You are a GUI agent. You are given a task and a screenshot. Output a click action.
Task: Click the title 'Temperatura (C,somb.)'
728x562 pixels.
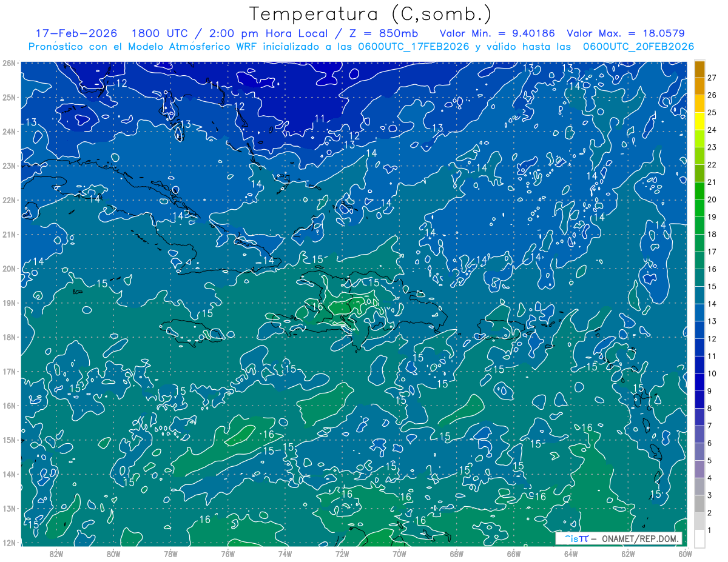[371, 15]
